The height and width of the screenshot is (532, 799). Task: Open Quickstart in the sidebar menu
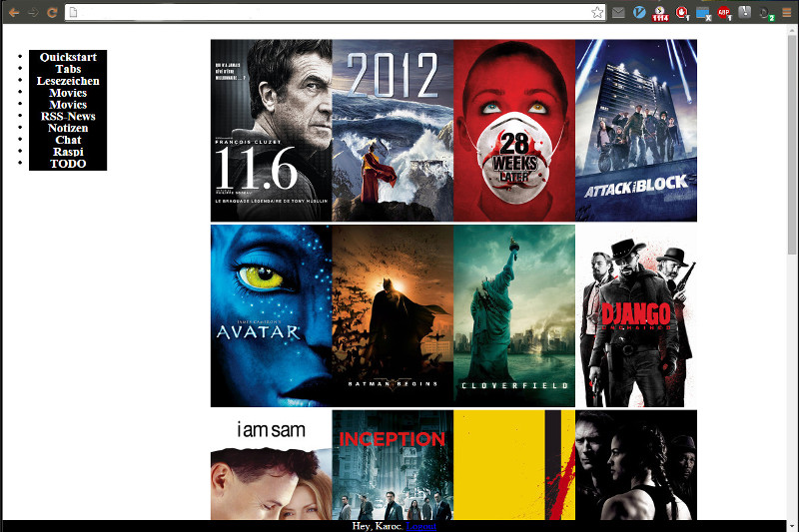[68, 57]
